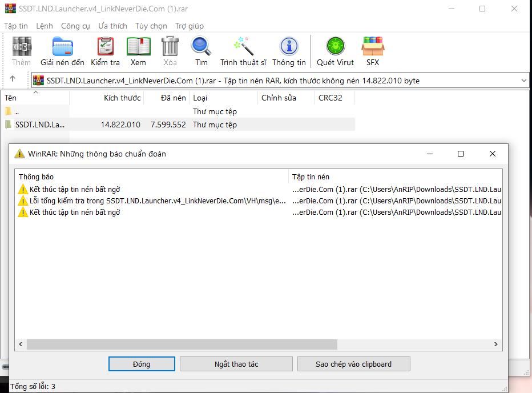Click the Tìm search icon

tap(201, 51)
